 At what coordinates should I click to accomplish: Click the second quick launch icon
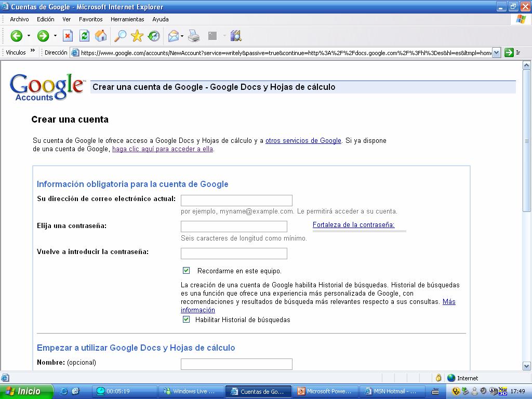point(75,391)
